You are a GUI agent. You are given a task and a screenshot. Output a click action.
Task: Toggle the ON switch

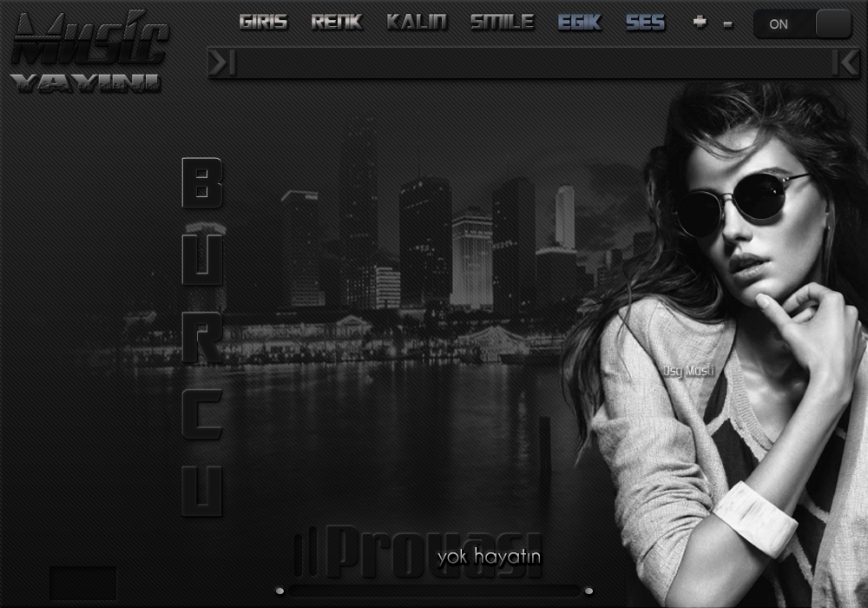[x=802, y=24]
